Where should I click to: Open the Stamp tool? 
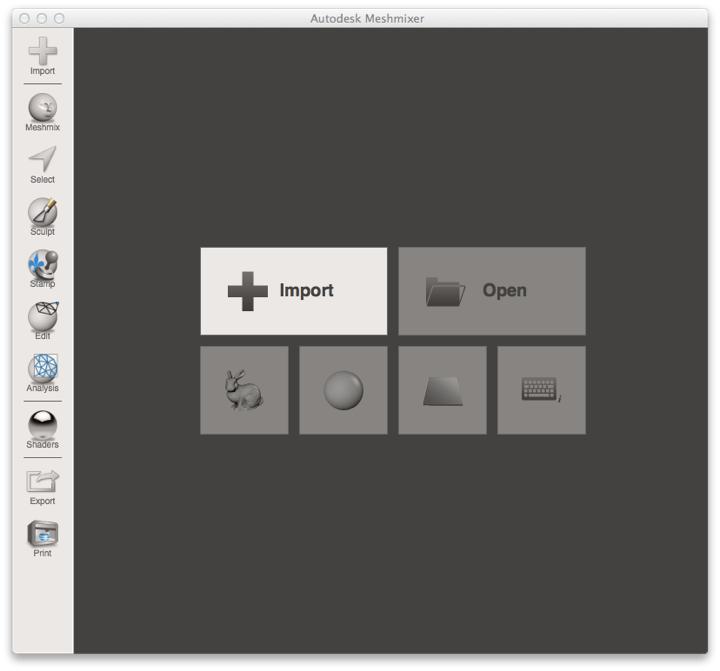[x=42, y=267]
